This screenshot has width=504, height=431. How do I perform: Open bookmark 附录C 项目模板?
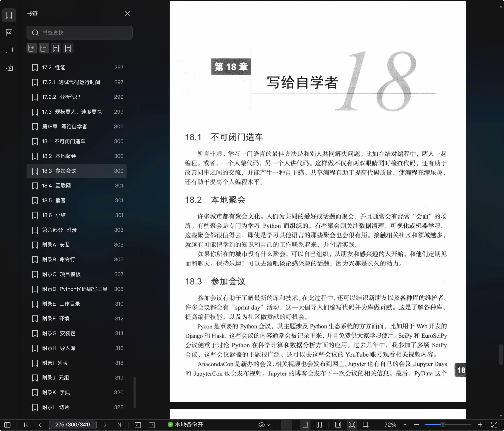click(x=76, y=274)
